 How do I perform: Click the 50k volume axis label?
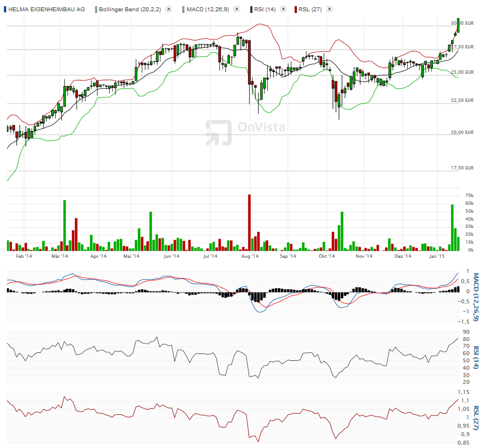click(x=470, y=211)
